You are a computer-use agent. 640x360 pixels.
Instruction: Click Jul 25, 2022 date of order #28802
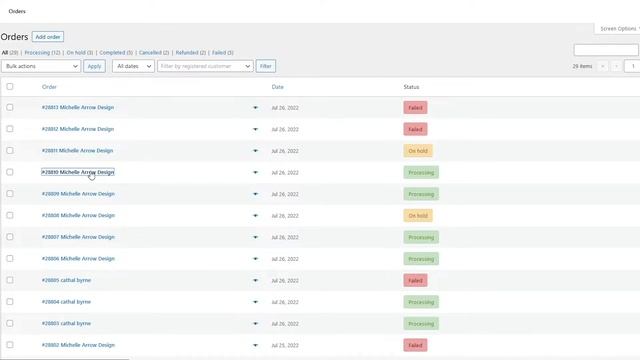click(285, 345)
